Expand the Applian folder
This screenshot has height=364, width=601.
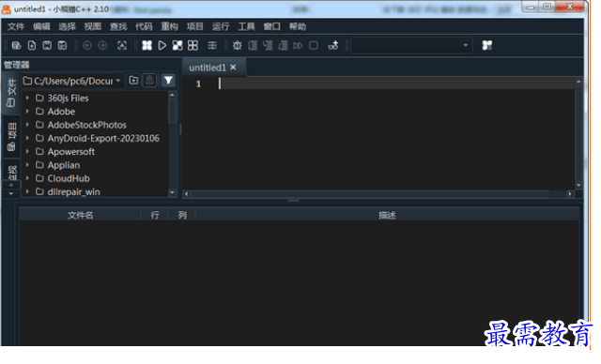pyautogui.click(x=27, y=165)
